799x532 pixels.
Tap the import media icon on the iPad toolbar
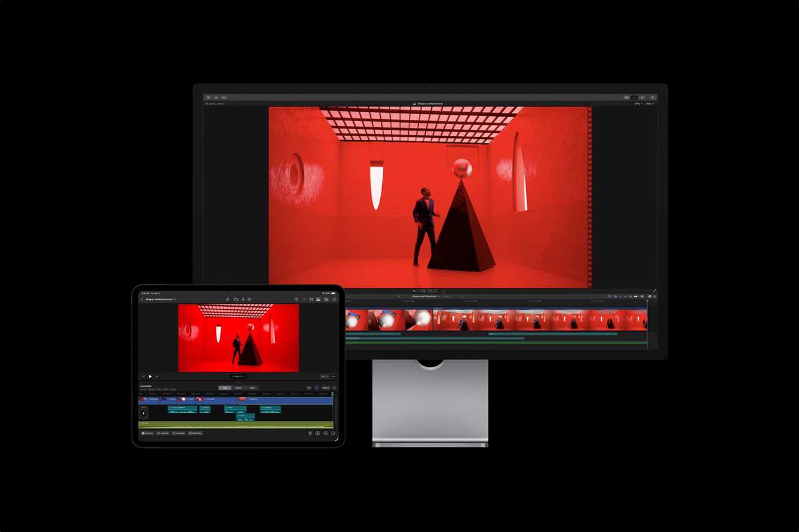pos(227,299)
